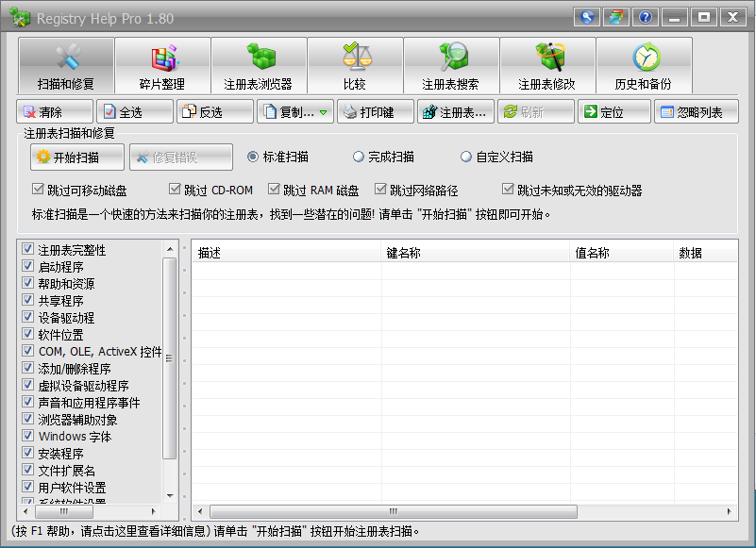The width and height of the screenshot is (756, 548).
Task: Switch to the 注册表修改 tab
Action: 547,66
